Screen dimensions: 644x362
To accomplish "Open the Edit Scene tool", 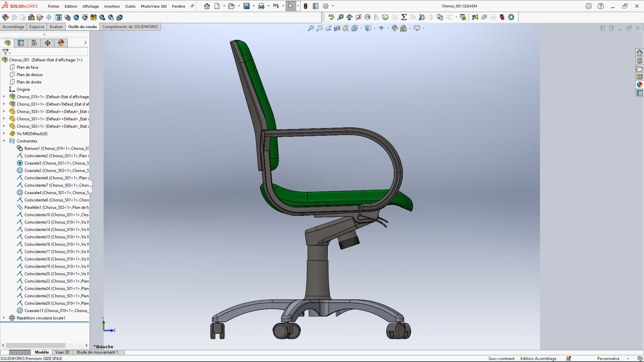I will tap(32, 17).
